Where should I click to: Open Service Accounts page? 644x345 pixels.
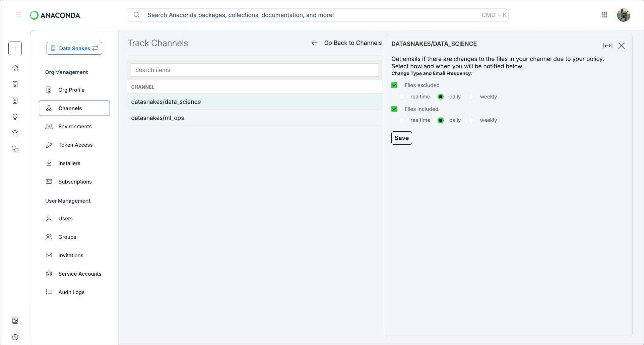tap(74, 274)
